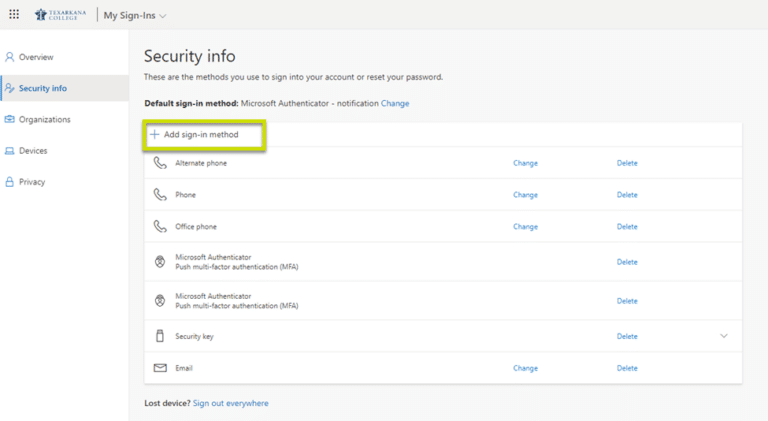The height and width of the screenshot is (421, 768).
Task: Click the Texarkana College logo
Action: pos(60,15)
